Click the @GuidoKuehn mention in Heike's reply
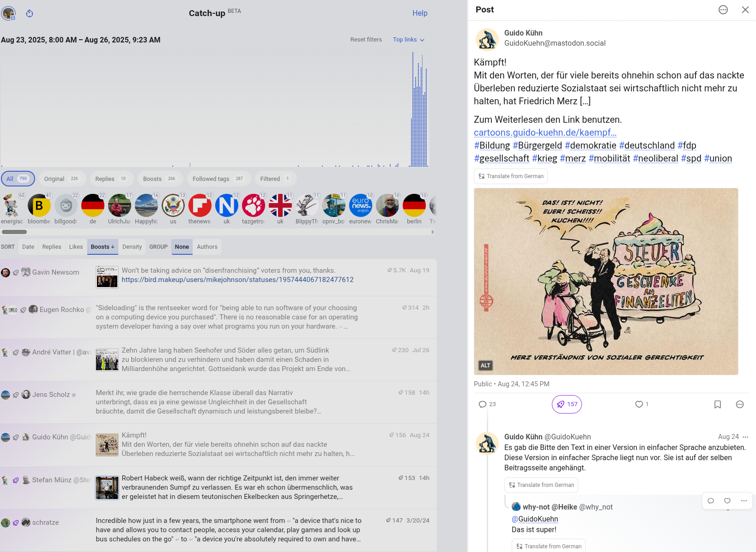Screen dimensions: 756x552 tap(535, 519)
